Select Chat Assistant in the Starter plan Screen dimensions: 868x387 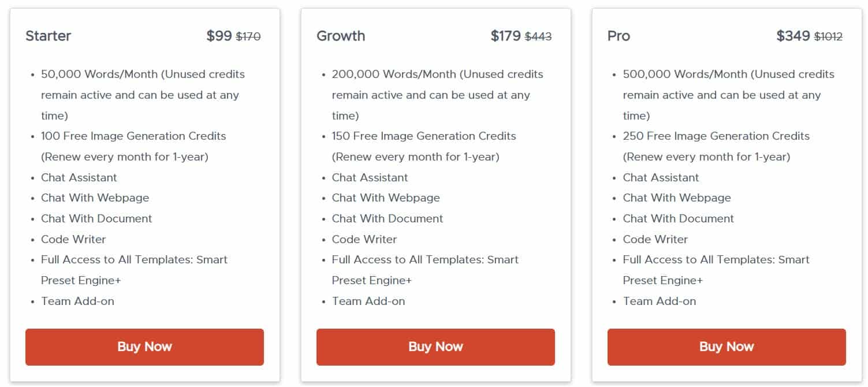coord(79,177)
